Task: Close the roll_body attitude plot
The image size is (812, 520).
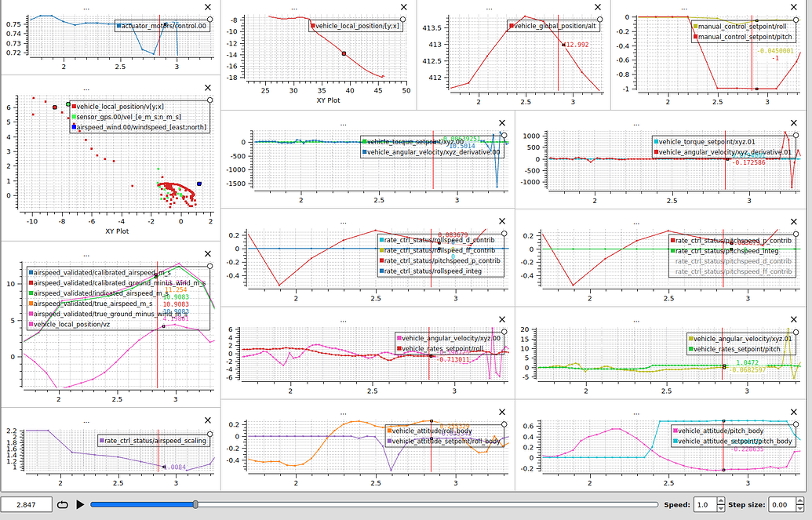Action: point(502,413)
